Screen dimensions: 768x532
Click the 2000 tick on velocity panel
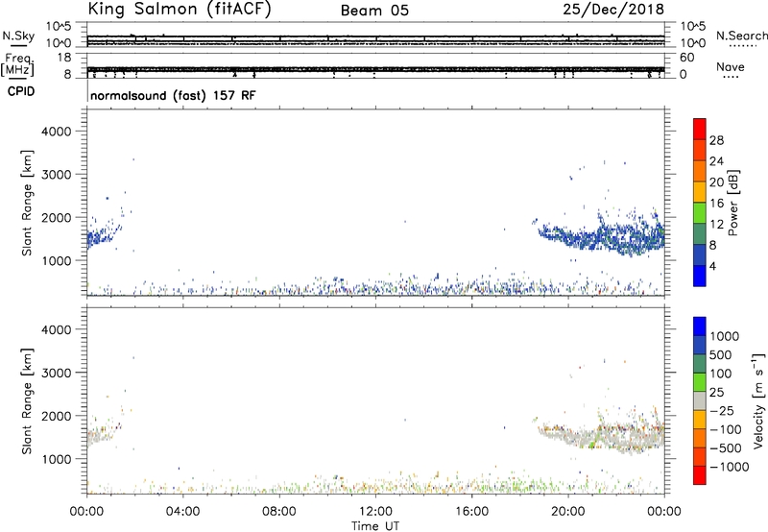click(x=56, y=416)
